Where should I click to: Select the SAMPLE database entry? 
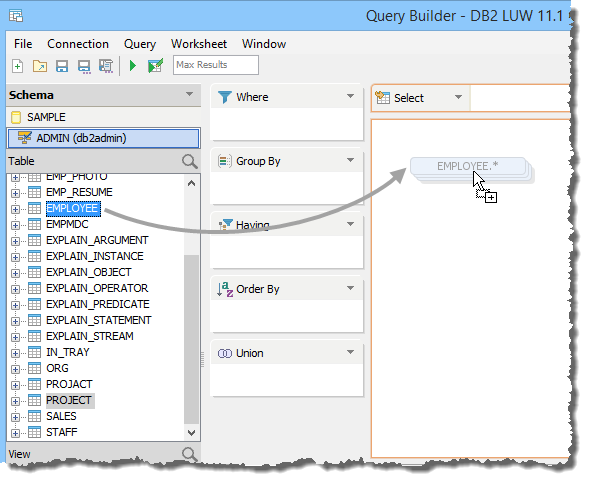[x=104, y=117]
